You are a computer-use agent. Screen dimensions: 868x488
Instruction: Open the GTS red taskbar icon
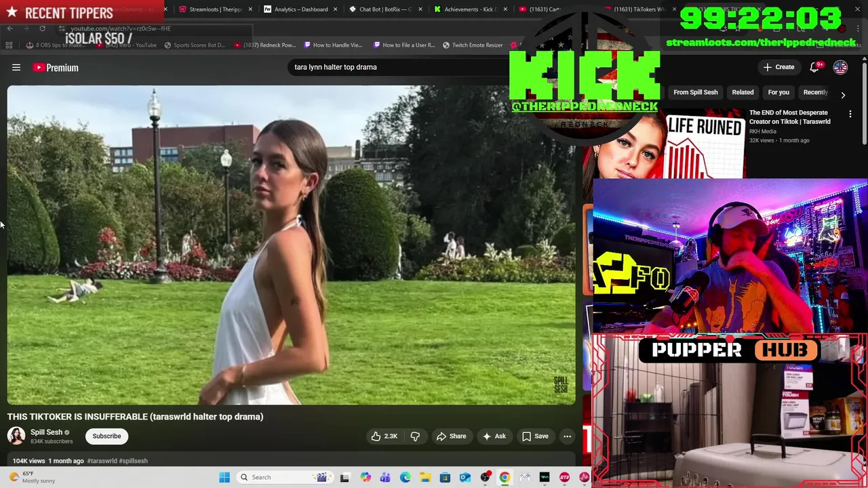point(564,477)
